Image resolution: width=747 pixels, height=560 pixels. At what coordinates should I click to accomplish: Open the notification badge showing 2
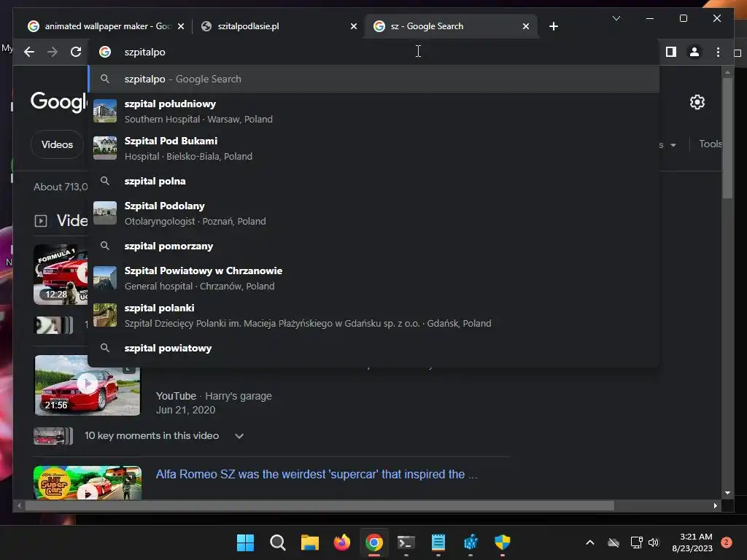[726, 542]
